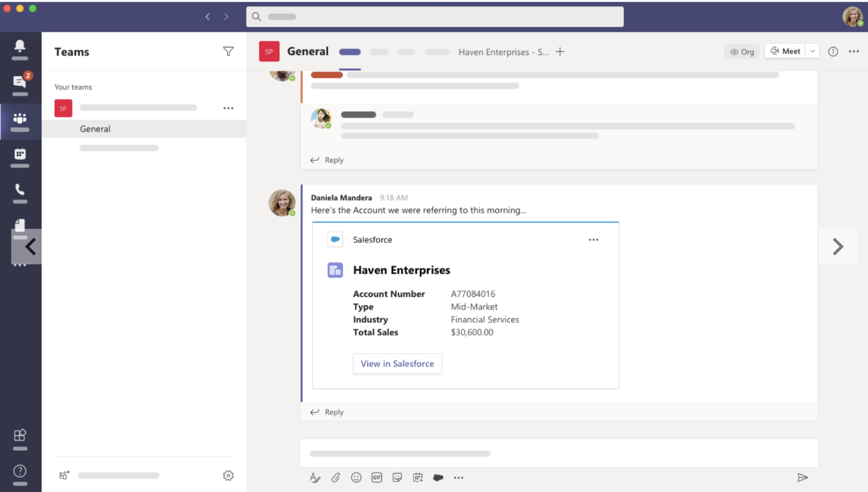Open the Activity bell icon
The width and height of the screenshot is (868, 492).
pos(20,46)
